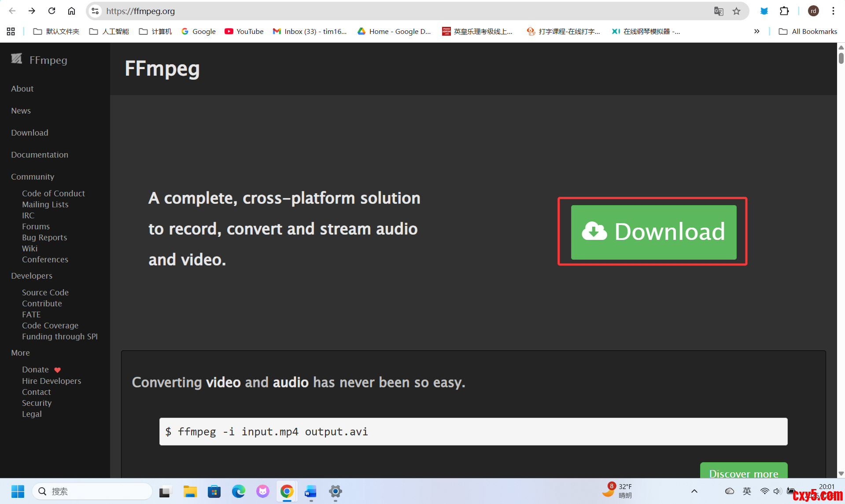The width and height of the screenshot is (845, 504).
Task: Open the News section in sidebar
Action: pos(21,110)
